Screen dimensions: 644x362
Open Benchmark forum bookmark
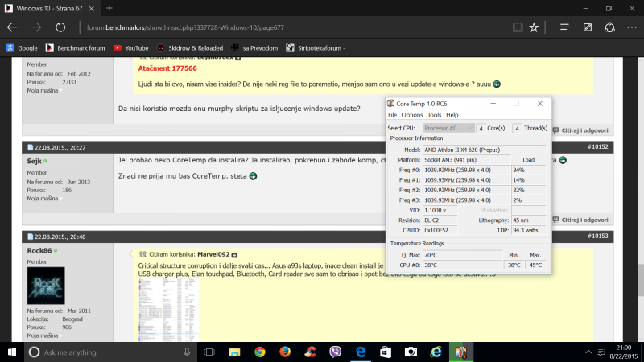[x=75, y=48]
